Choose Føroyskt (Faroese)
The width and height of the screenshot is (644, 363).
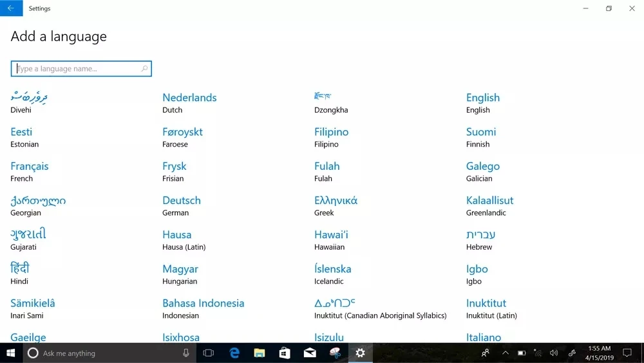click(x=182, y=137)
